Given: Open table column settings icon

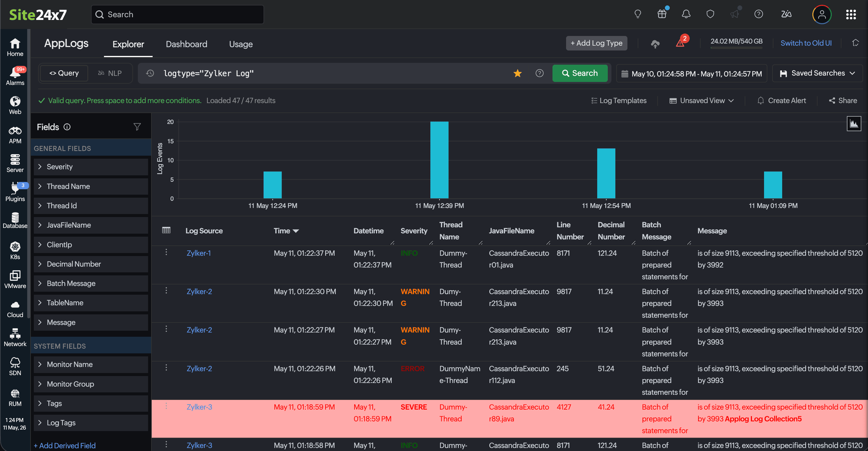Looking at the screenshot, I should point(166,230).
